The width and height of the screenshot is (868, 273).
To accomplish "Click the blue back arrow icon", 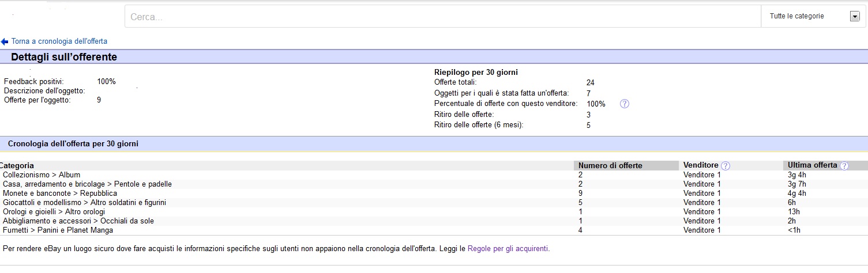I will 5,41.
